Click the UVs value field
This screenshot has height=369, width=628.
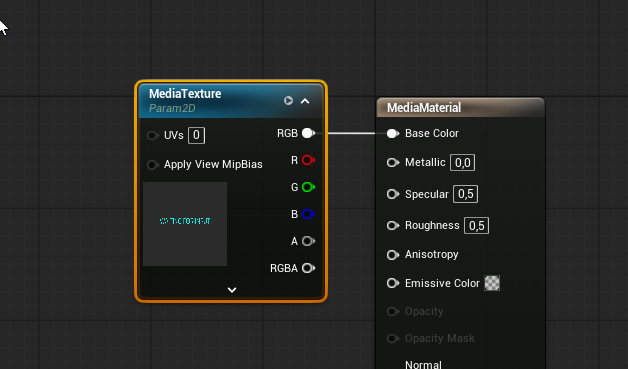click(x=196, y=135)
